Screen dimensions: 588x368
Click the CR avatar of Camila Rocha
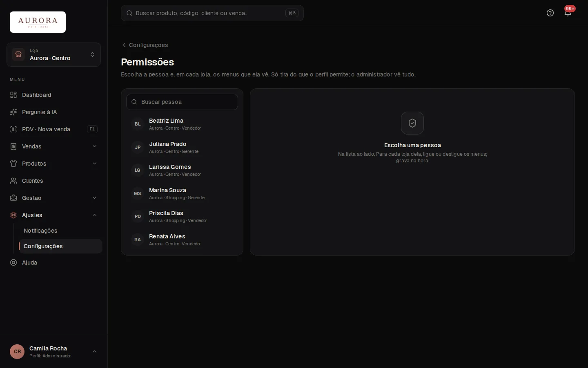(17, 352)
